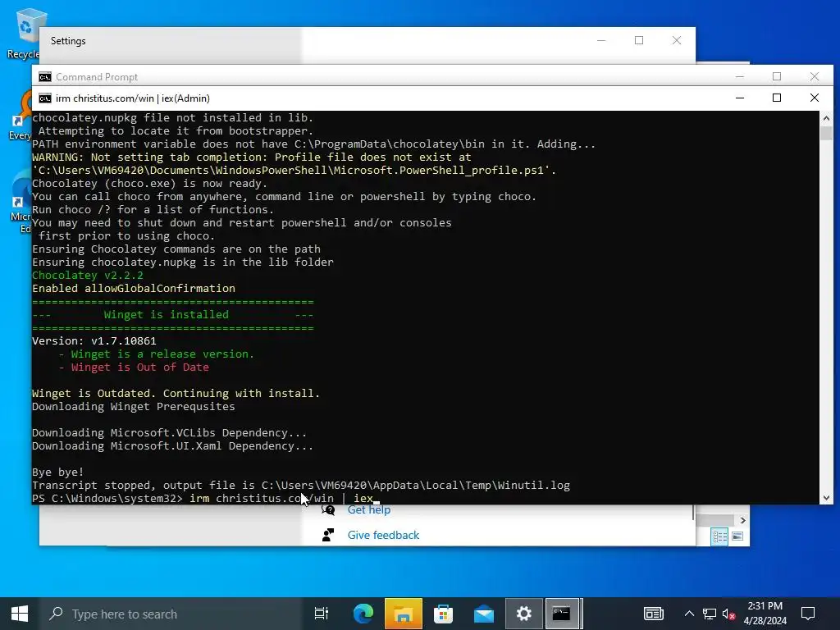This screenshot has height=630, width=840.
Task: Select the Microsoft Edge desktop shortcut
Action: (21, 203)
